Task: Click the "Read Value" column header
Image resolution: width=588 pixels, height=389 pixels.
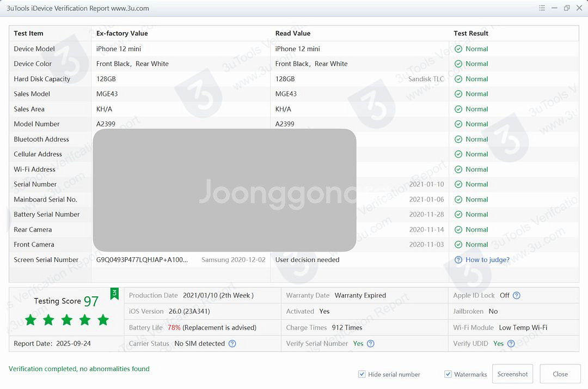Action: pyautogui.click(x=293, y=33)
